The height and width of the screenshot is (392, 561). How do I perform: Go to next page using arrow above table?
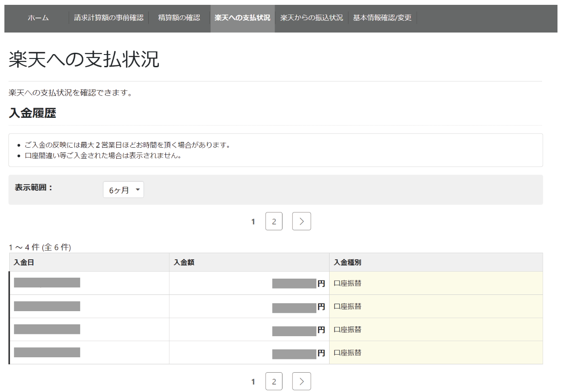301,221
